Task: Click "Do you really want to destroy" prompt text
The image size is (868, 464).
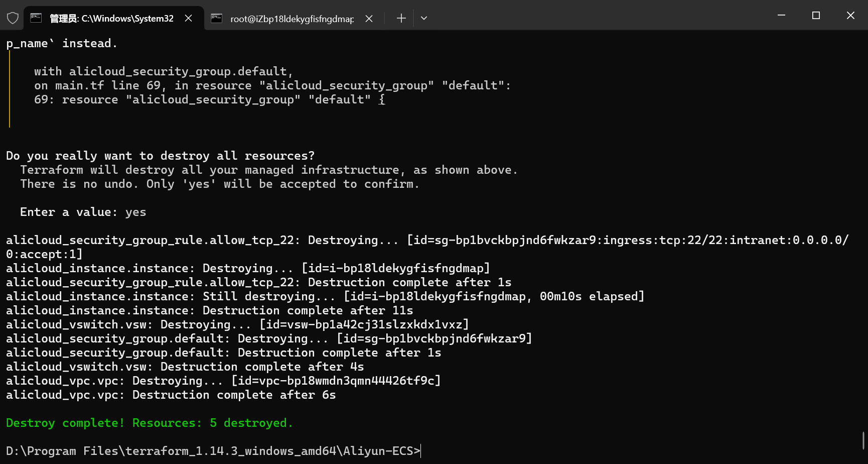Action: tap(160, 156)
